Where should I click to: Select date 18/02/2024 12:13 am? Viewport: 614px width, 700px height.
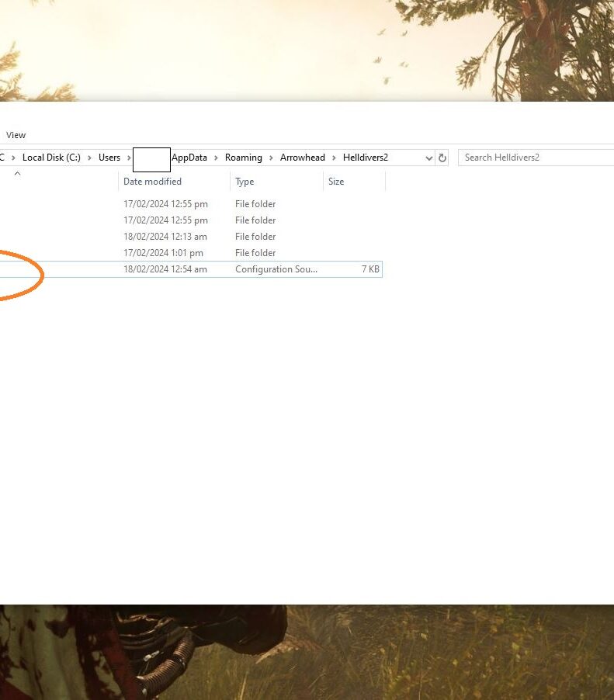tap(165, 237)
